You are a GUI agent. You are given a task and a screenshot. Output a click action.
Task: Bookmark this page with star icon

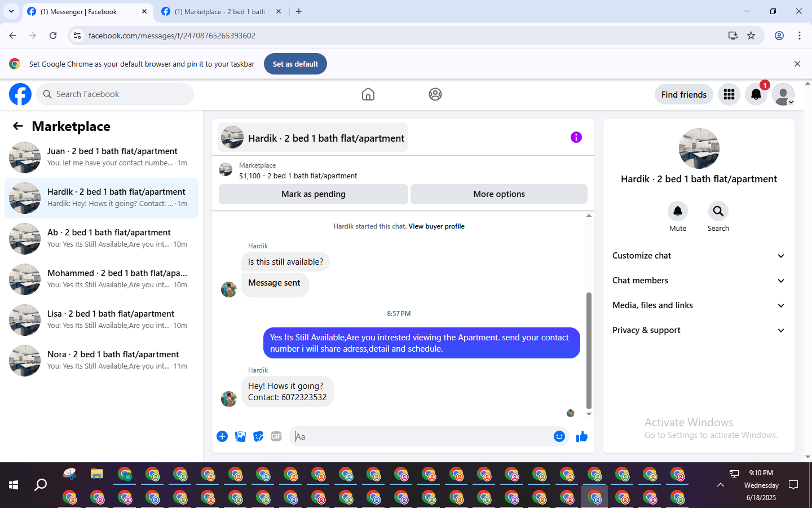(x=751, y=36)
